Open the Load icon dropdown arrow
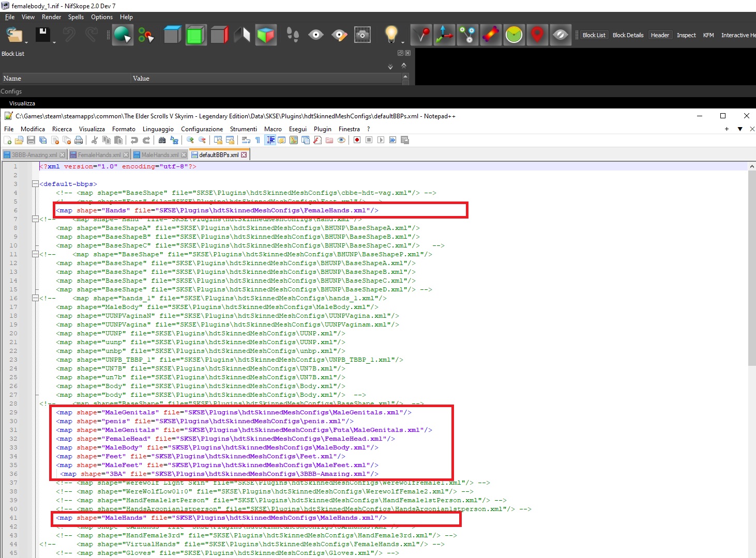 [x=26, y=41]
